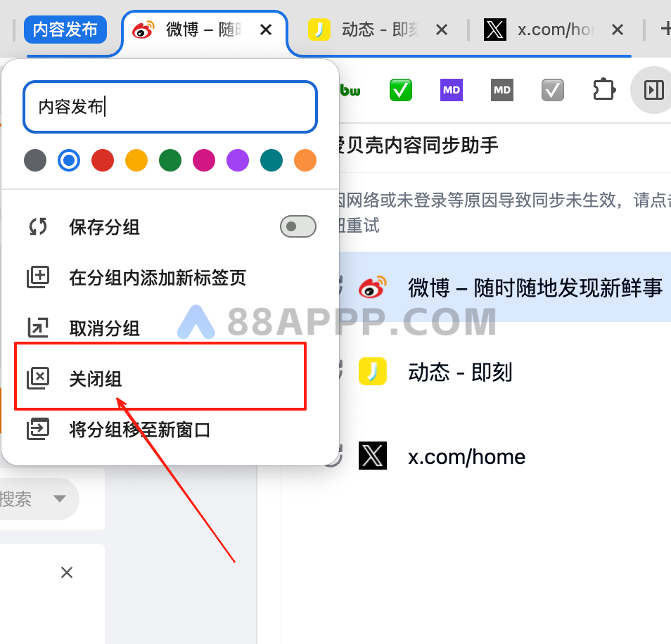Click the ungroup icon

[38, 328]
